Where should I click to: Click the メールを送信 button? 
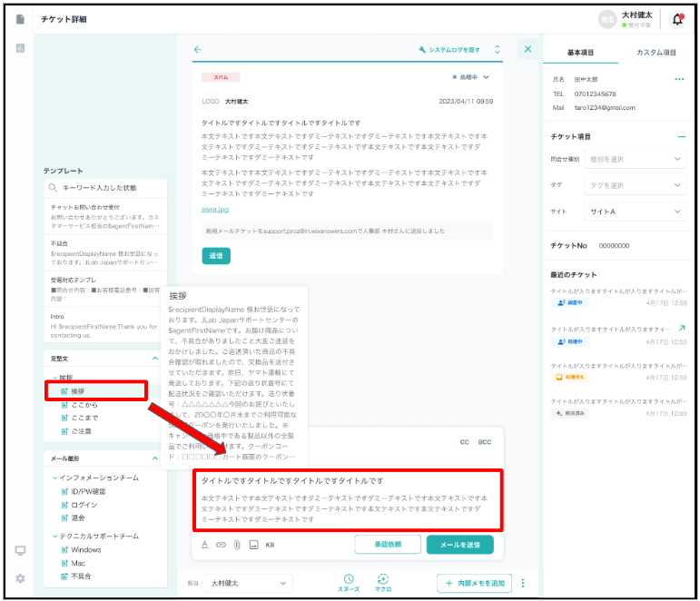pos(459,545)
